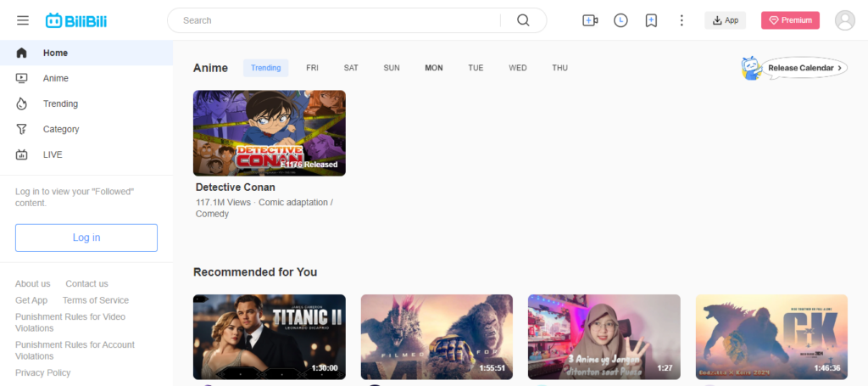Open the bookmarks favorites icon

[651, 20]
